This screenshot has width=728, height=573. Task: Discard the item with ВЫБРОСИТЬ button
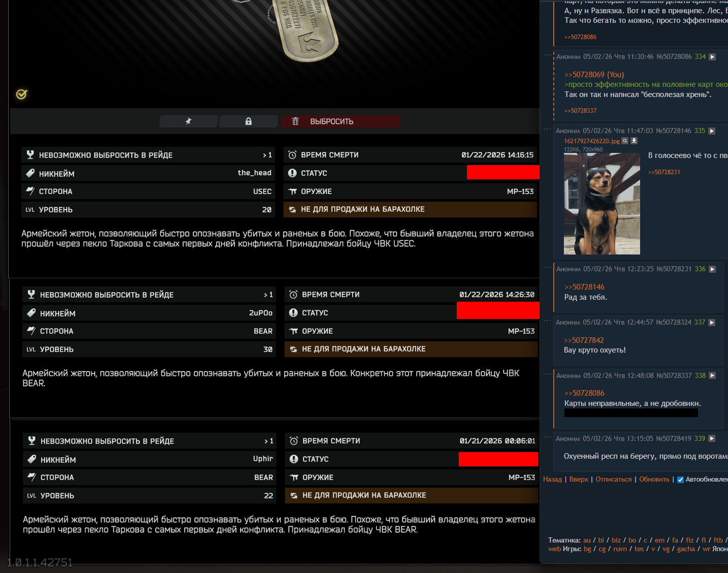[340, 121]
